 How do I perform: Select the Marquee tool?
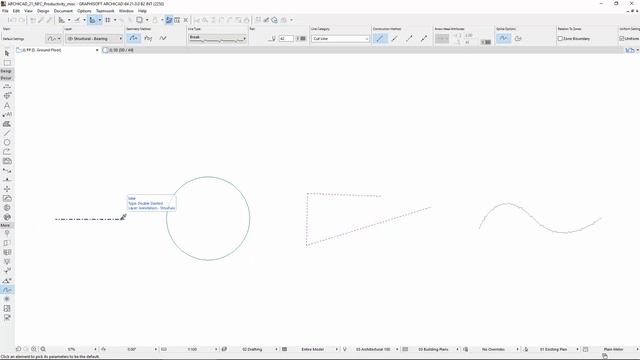click(x=7, y=63)
